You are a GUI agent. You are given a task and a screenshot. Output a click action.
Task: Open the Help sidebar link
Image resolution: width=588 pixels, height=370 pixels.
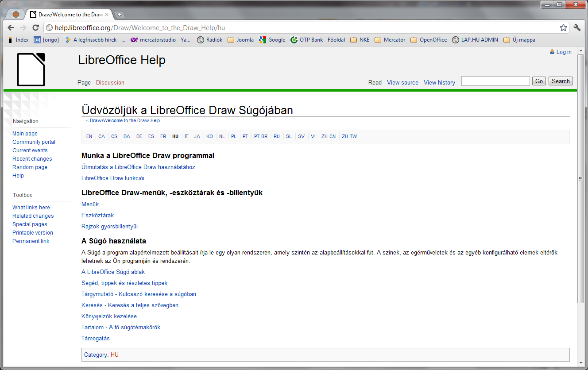coord(18,176)
